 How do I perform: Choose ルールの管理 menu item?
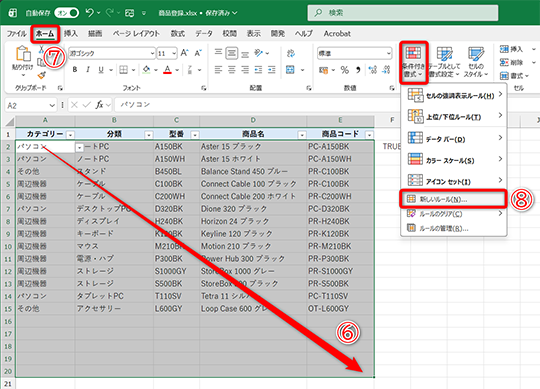(x=454, y=228)
